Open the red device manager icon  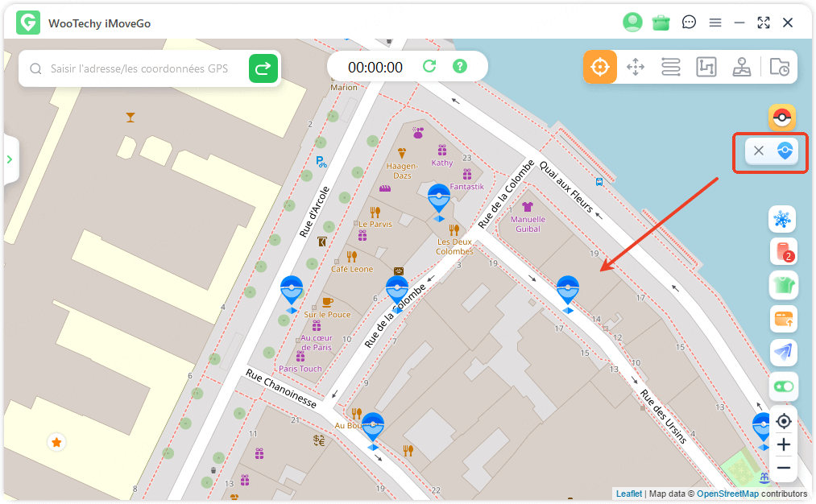tap(782, 251)
